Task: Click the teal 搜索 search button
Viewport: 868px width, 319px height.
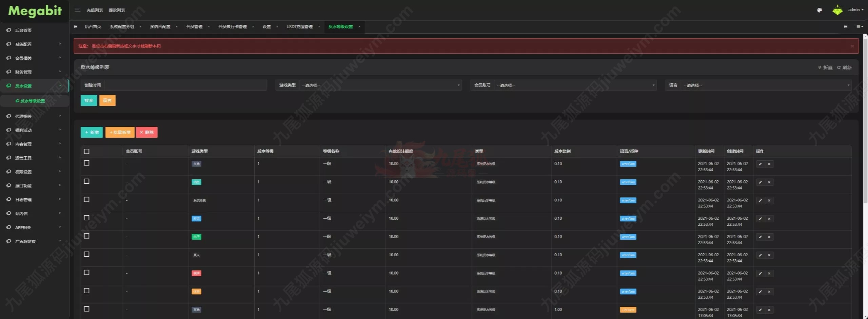Action: coord(89,101)
